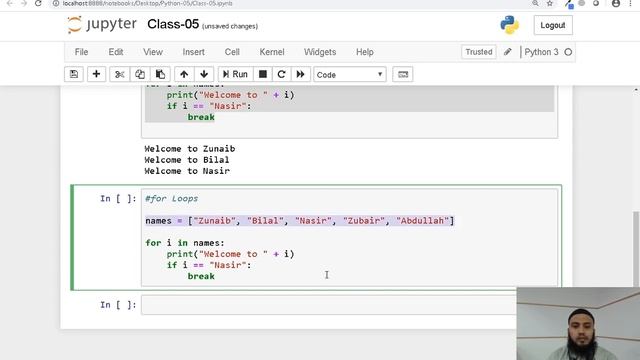This screenshot has height=360, width=640.
Task: Restart kernel and run all cells icon
Action: (x=300, y=74)
